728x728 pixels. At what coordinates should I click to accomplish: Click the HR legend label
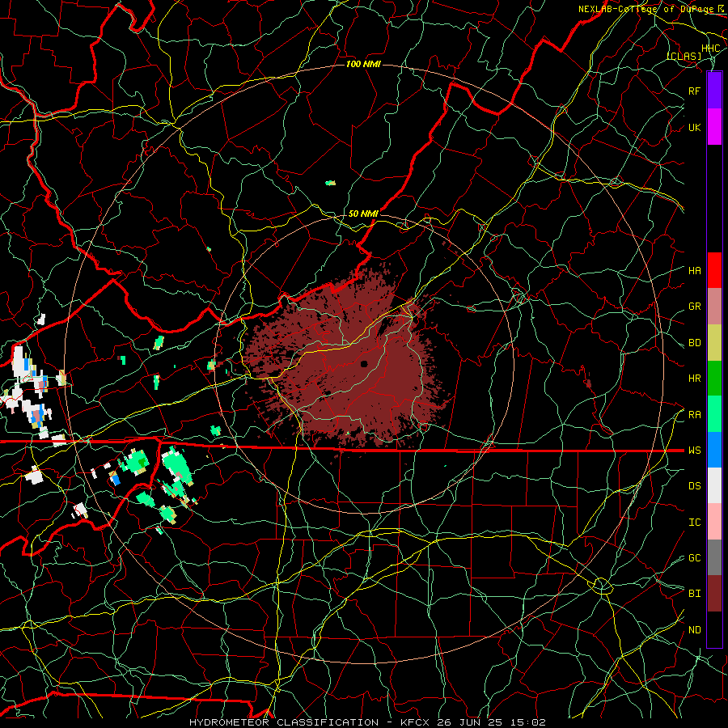click(695, 379)
